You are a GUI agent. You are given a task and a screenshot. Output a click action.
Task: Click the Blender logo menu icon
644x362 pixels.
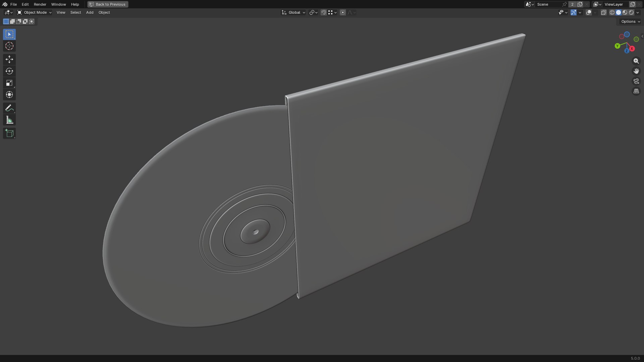click(x=5, y=4)
